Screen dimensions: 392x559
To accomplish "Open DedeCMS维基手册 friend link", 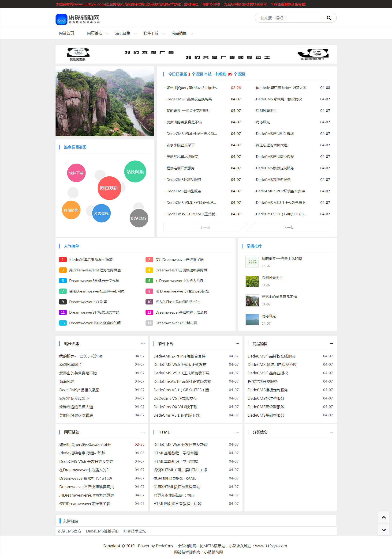I will click(x=102, y=531).
